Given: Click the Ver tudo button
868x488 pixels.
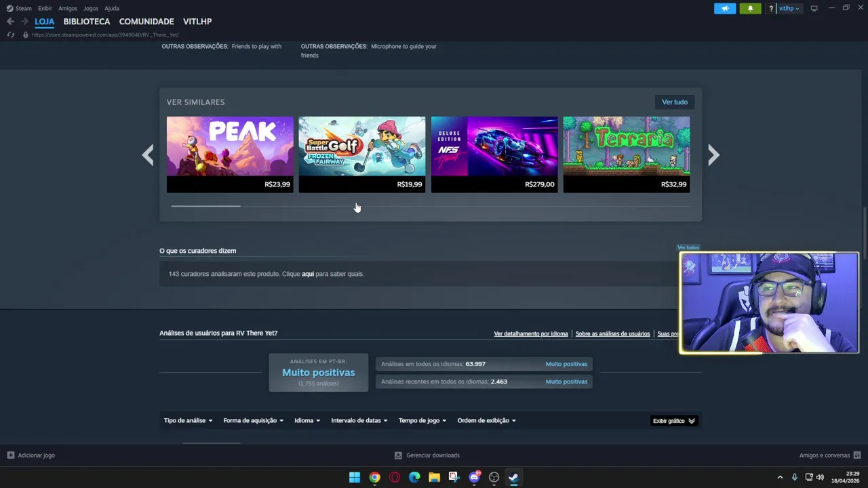Looking at the screenshot, I should 675,102.
